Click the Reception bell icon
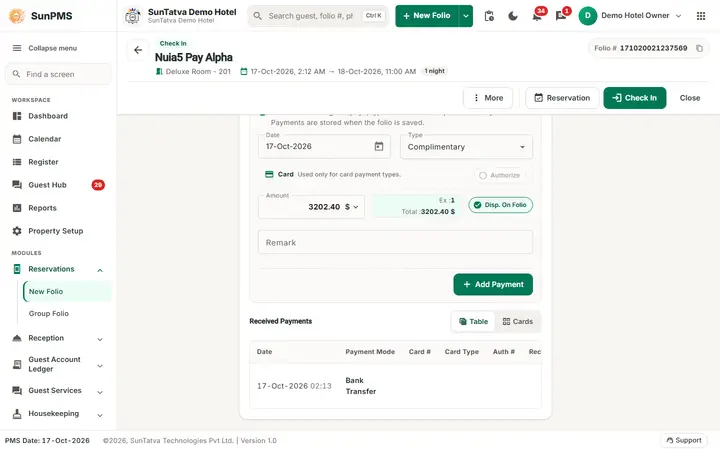This screenshot has width=720, height=450. [17, 338]
